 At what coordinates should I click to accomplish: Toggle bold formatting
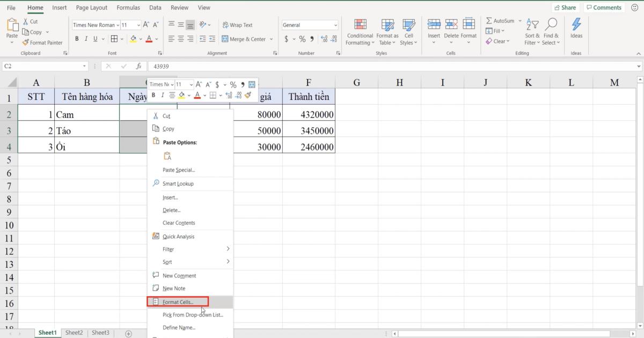(x=77, y=39)
